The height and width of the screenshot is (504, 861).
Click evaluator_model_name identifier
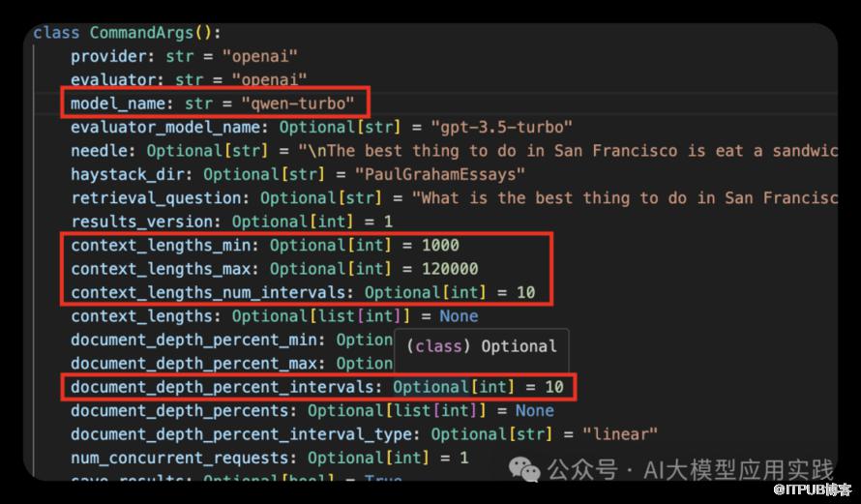pyautogui.click(x=165, y=128)
